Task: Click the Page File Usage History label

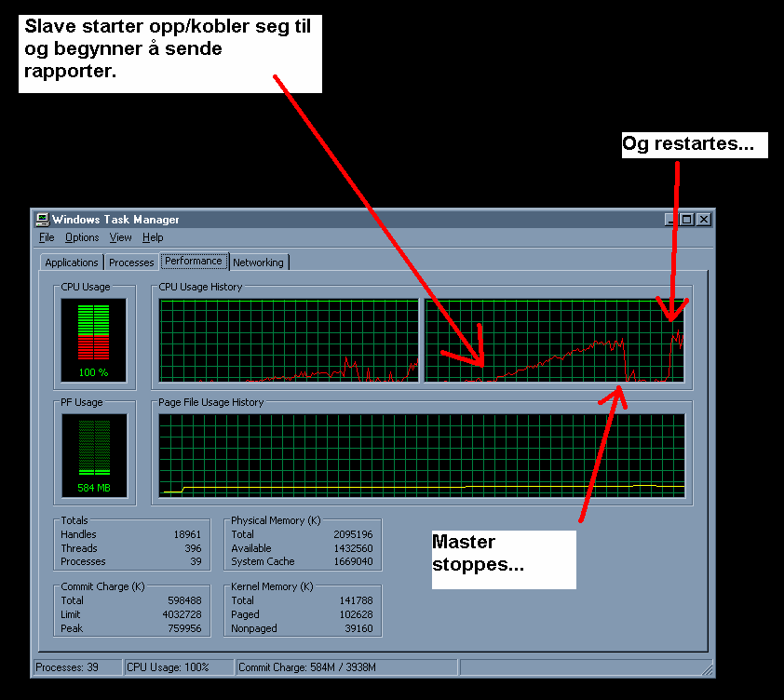Action: point(210,402)
